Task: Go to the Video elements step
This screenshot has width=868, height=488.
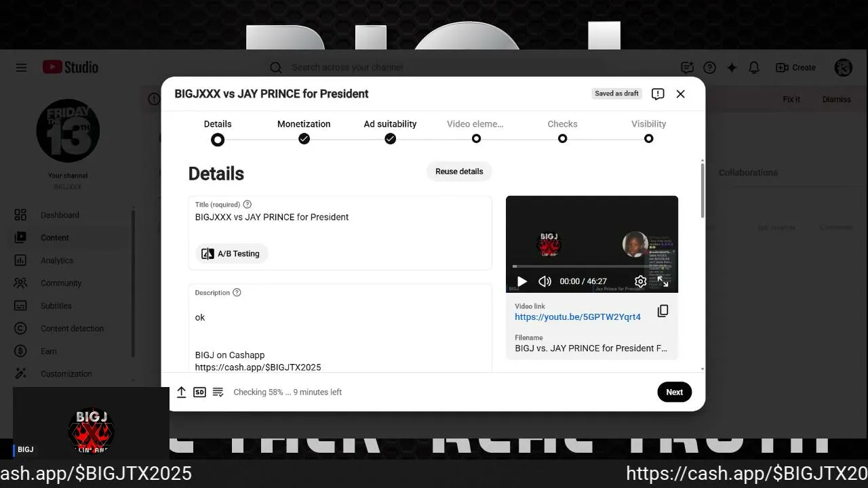Action: click(476, 131)
